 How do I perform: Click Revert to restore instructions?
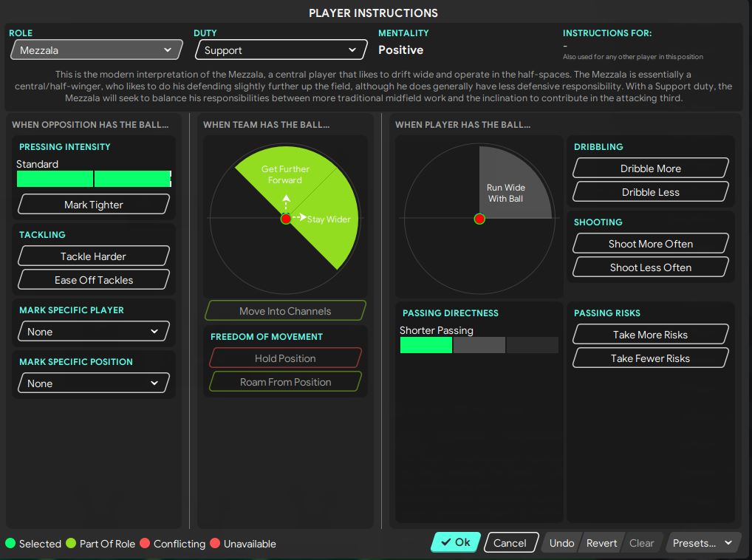click(x=601, y=543)
